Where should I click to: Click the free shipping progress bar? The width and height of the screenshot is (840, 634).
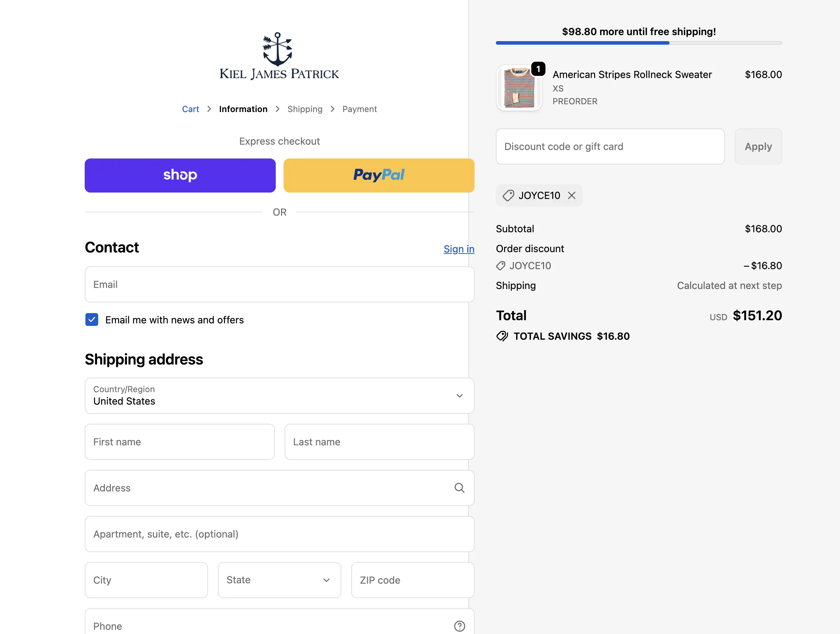tap(638, 43)
